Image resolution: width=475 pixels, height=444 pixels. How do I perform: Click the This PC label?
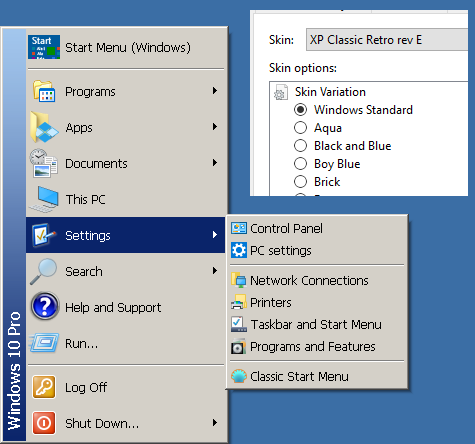[x=86, y=199]
